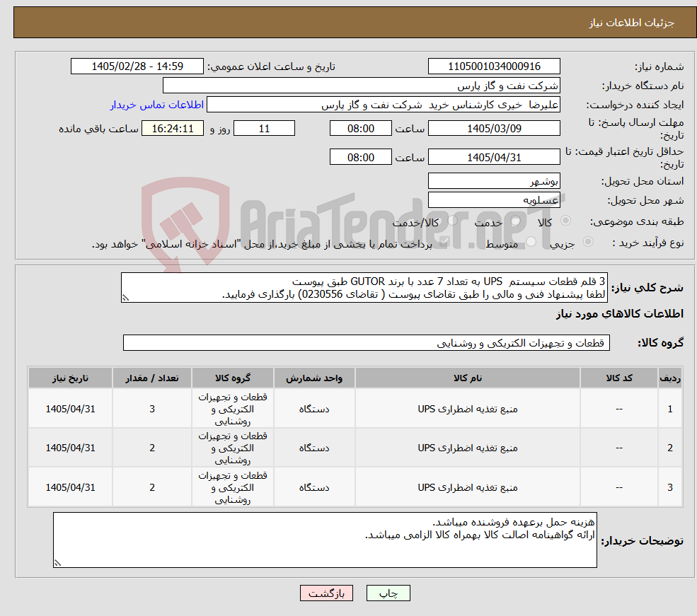Click the کد کالا column header

(x=618, y=378)
